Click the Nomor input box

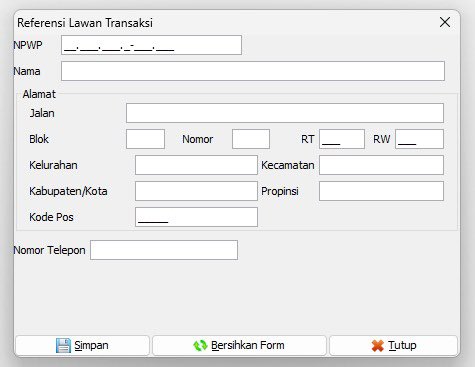click(251, 139)
